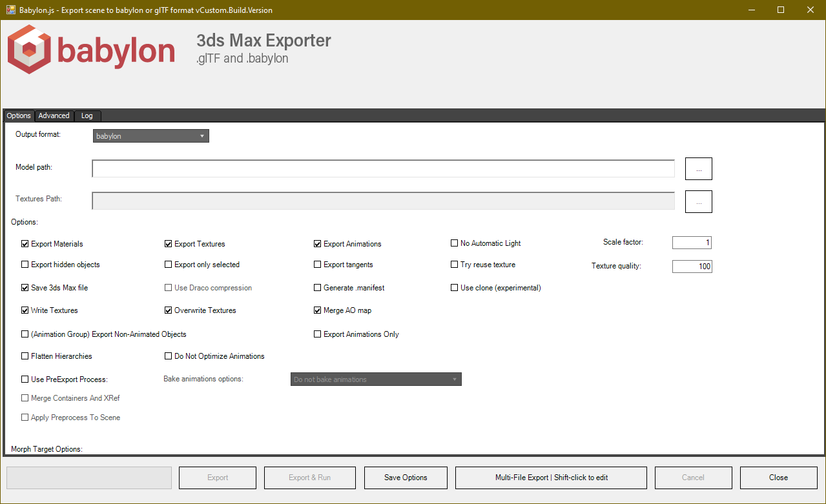Image resolution: width=826 pixels, height=504 pixels.
Task: Check No Automatic Light
Action: pos(454,243)
